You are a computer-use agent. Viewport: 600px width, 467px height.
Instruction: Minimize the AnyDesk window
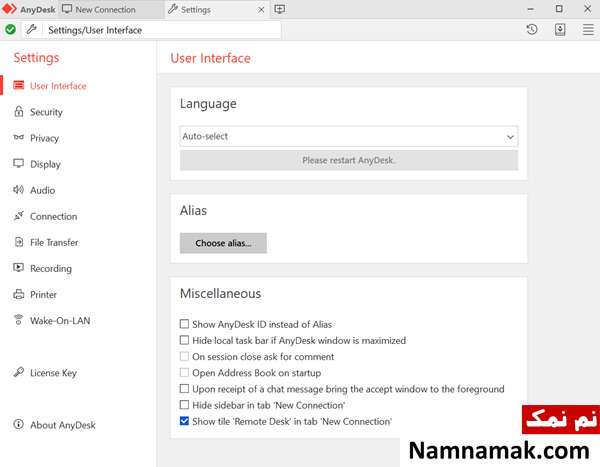530,9
